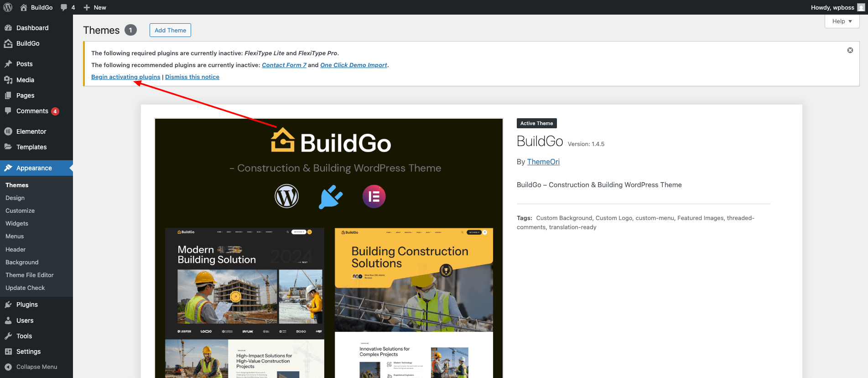The image size is (868, 378).
Task: Click the Users person icon
Action: coord(8,320)
